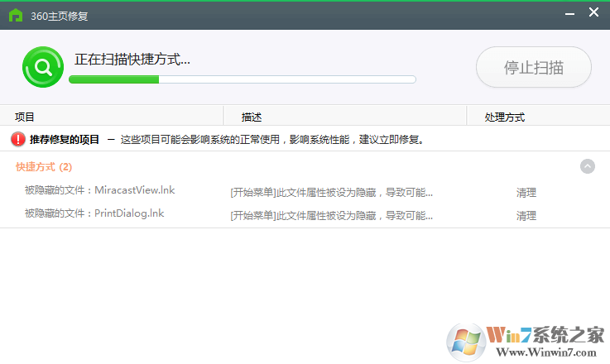
Task: Click the 正在扫描快捷方式 status text
Action: 132,59
